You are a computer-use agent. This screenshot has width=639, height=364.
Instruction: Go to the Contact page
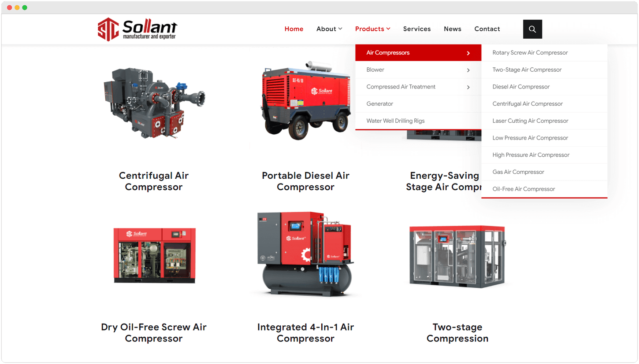point(487,29)
